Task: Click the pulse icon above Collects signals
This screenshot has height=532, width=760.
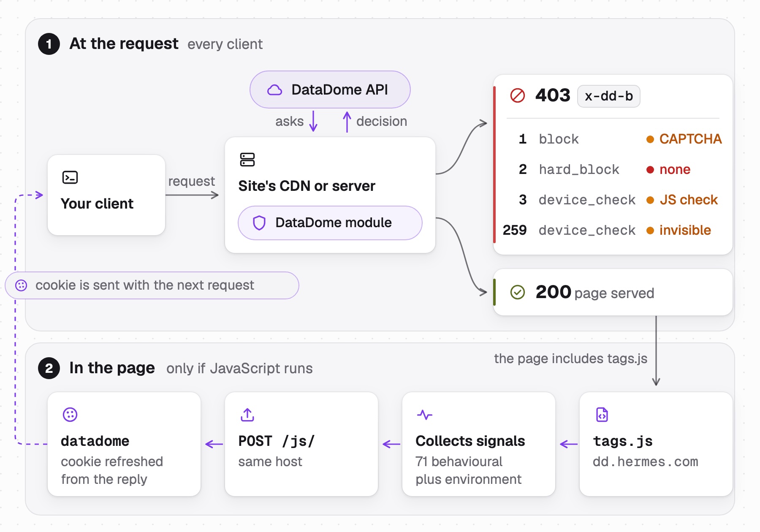Action: 425,415
